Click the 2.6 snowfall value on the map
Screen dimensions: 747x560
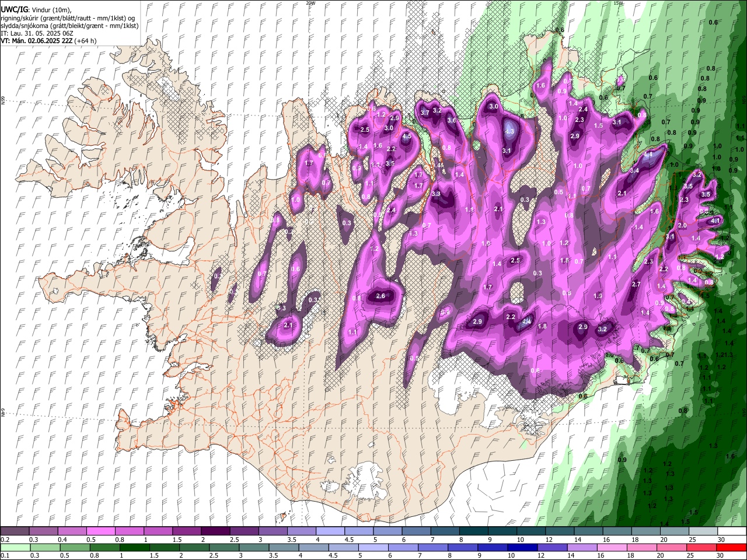(x=381, y=296)
